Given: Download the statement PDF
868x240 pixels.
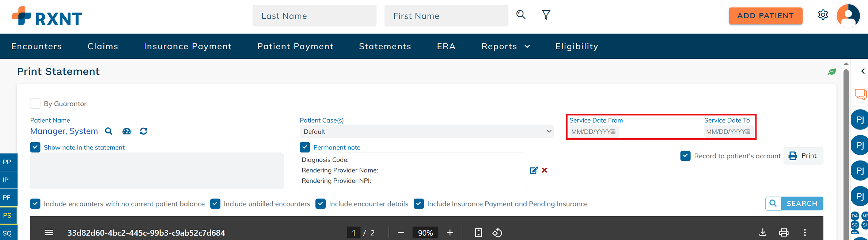Looking at the screenshot, I should tap(763, 232).
